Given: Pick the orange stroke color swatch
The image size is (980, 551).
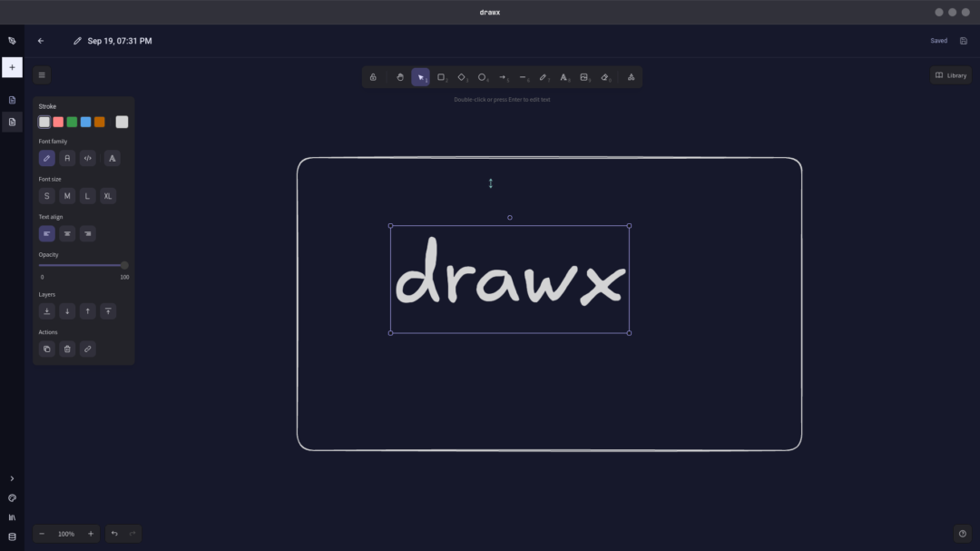Looking at the screenshot, I should coord(100,122).
